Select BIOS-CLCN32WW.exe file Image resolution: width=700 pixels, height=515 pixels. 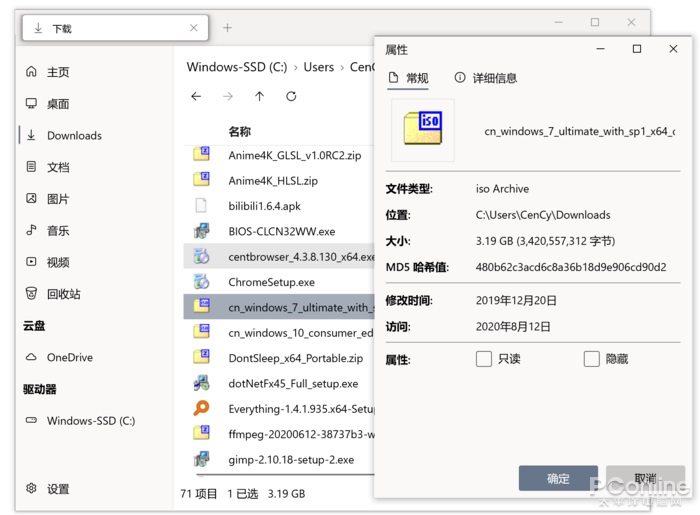point(279,231)
